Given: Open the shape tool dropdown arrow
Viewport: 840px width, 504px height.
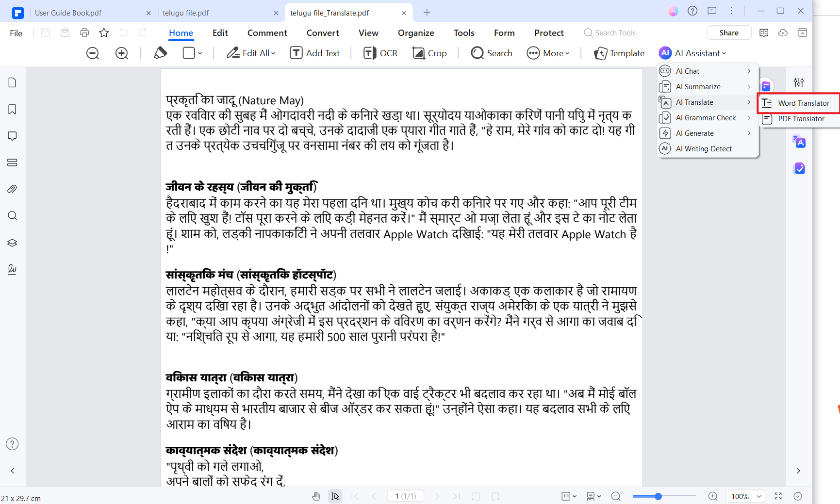Looking at the screenshot, I should [x=200, y=53].
